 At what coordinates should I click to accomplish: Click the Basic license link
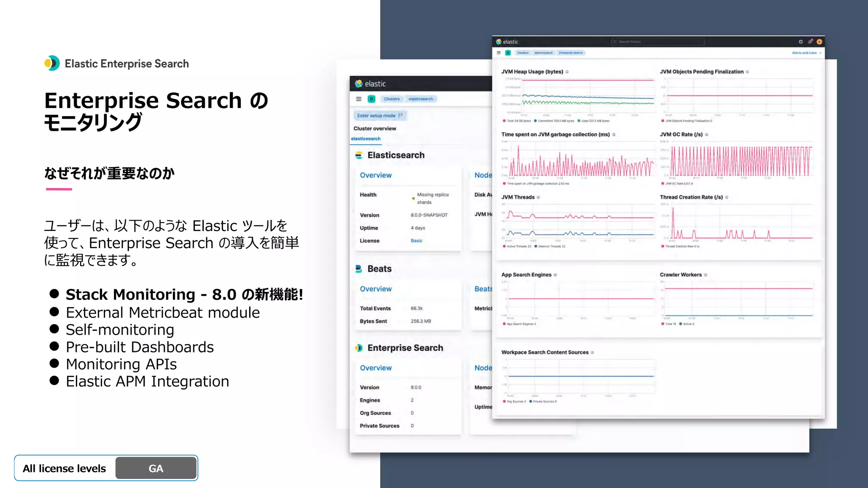(x=416, y=241)
